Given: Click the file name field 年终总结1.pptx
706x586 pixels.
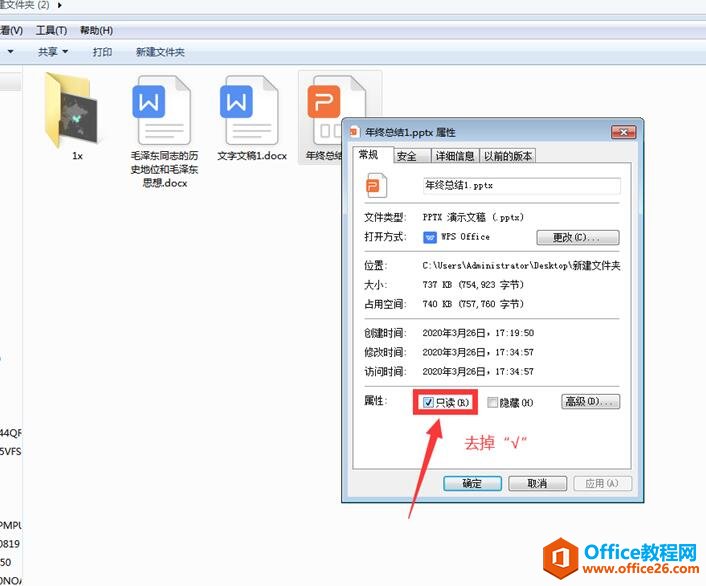Looking at the screenshot, I should pyautogui.click(x=521, y=186).
